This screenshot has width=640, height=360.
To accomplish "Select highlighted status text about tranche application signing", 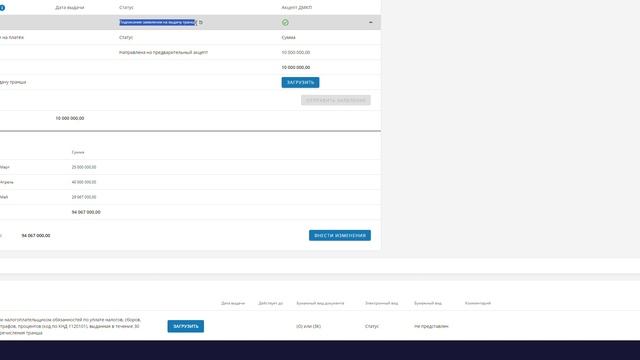I will pos(158,22).
